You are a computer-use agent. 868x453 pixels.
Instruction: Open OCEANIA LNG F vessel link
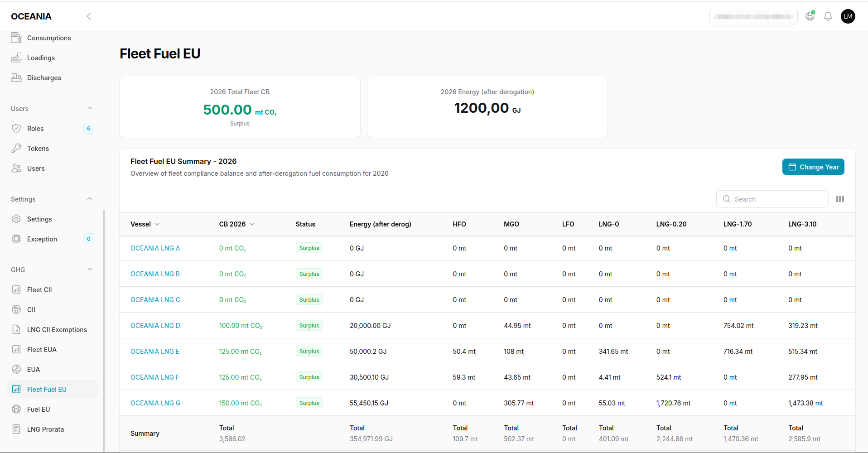click(155, 377)
